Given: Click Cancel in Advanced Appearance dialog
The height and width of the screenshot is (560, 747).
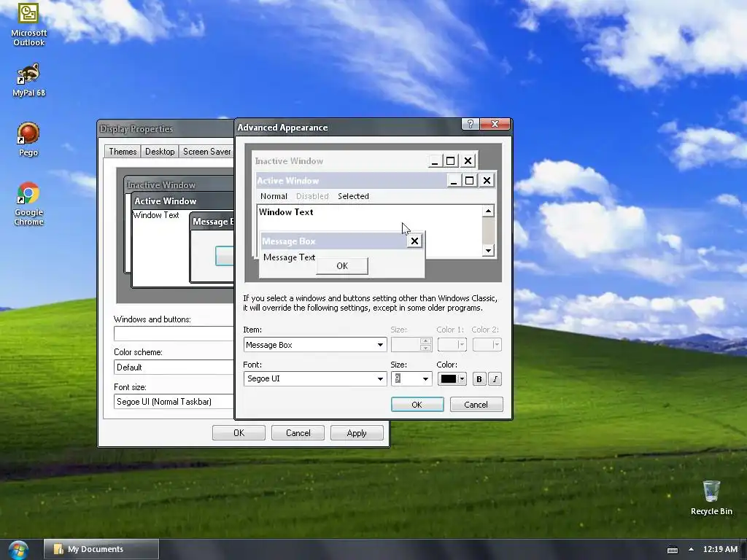Looking at the screenshot, I should point(476,404).
